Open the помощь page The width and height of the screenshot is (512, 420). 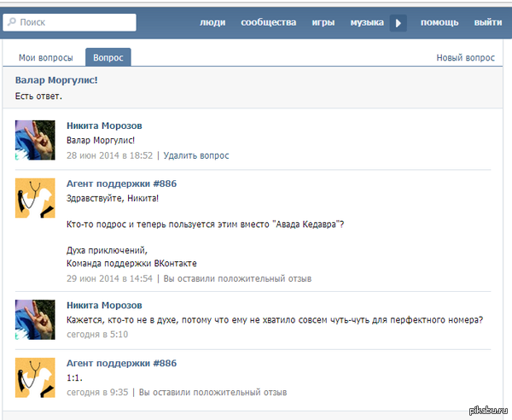(x=439, y=22)
